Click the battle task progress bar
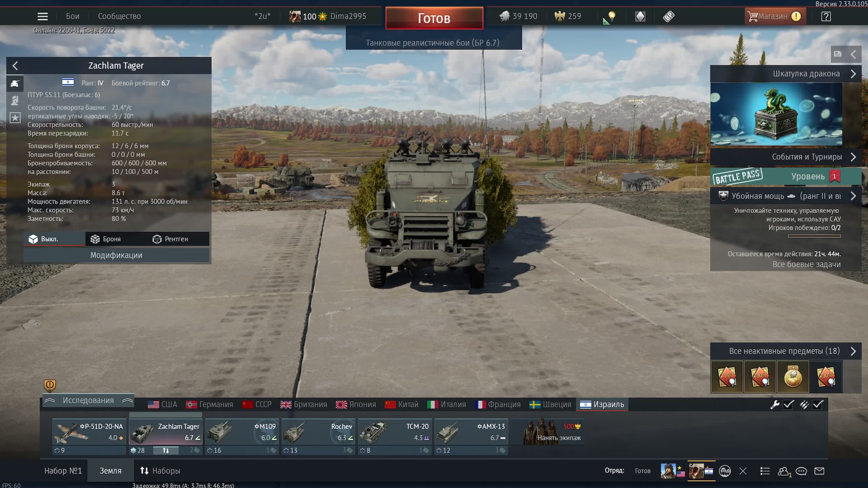 pos(814,236)
